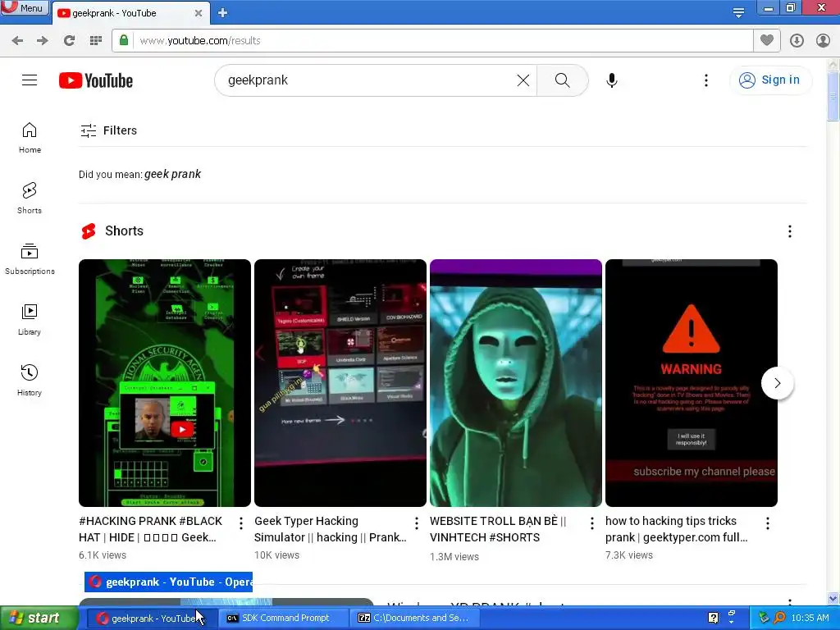This screenshot has height=630, width=840.
Task: Open the Speed Dial grid
Action: (x=96, y=41)
